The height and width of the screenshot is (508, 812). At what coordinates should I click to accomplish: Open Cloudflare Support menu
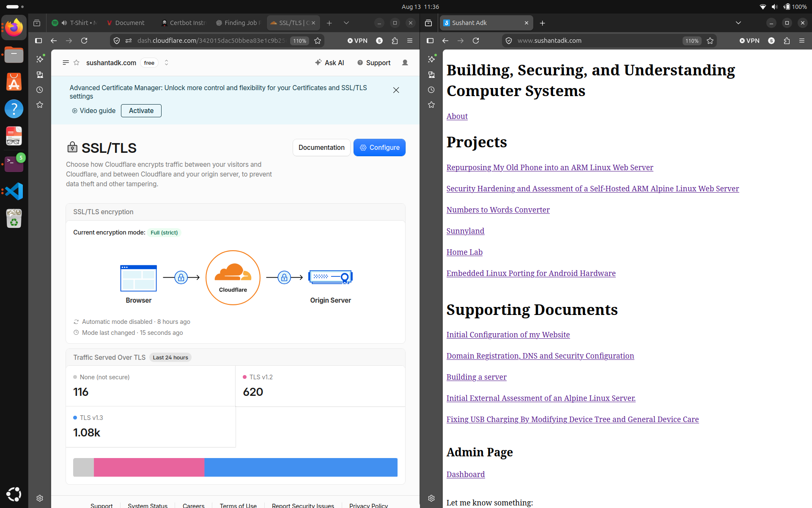tap(374, 63)
